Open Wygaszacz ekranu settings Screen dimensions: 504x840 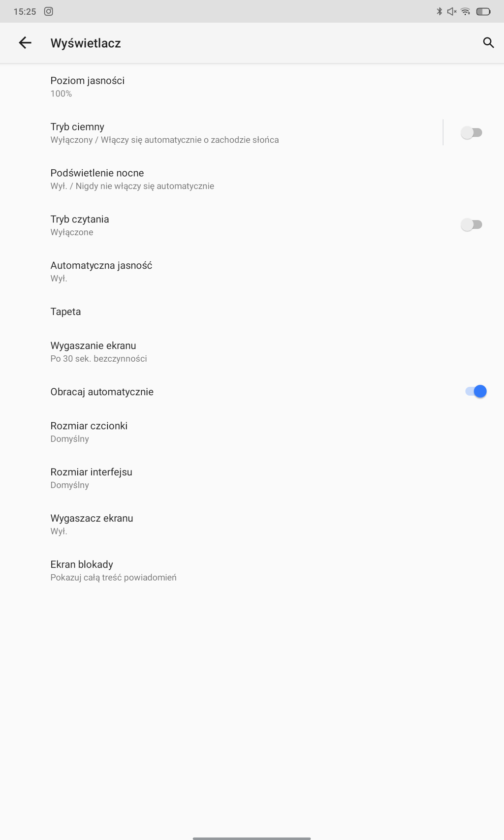(252, 525)
